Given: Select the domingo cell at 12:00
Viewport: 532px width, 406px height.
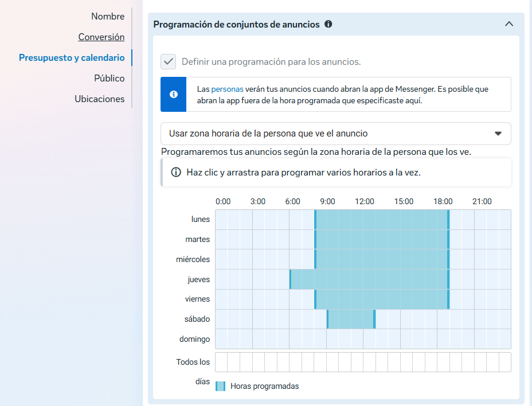Looking at the screenshot, I should tap(369, 339).
